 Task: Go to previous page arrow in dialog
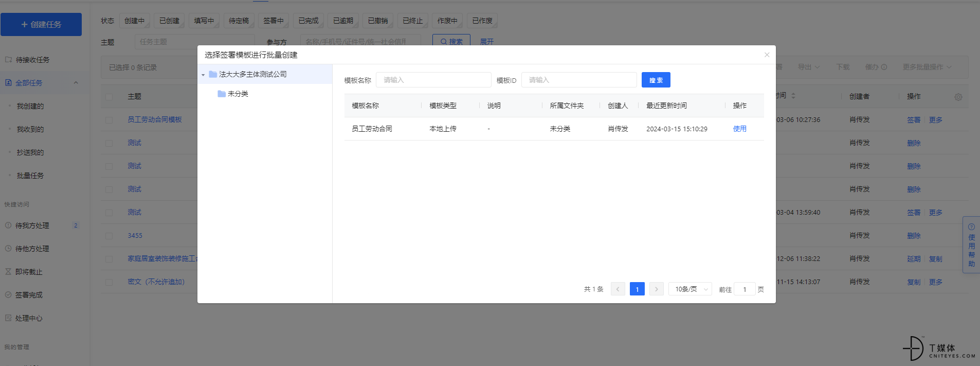click(618, 289)
